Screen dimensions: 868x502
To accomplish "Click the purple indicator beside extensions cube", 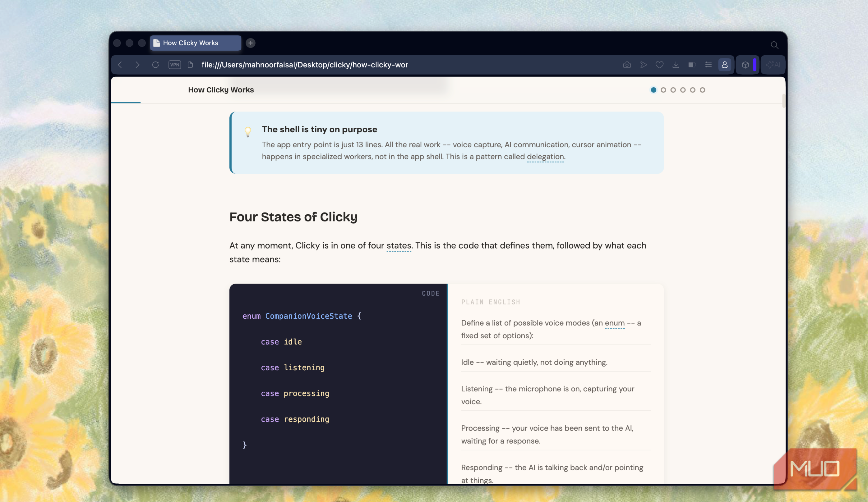I will click(754, 65).
